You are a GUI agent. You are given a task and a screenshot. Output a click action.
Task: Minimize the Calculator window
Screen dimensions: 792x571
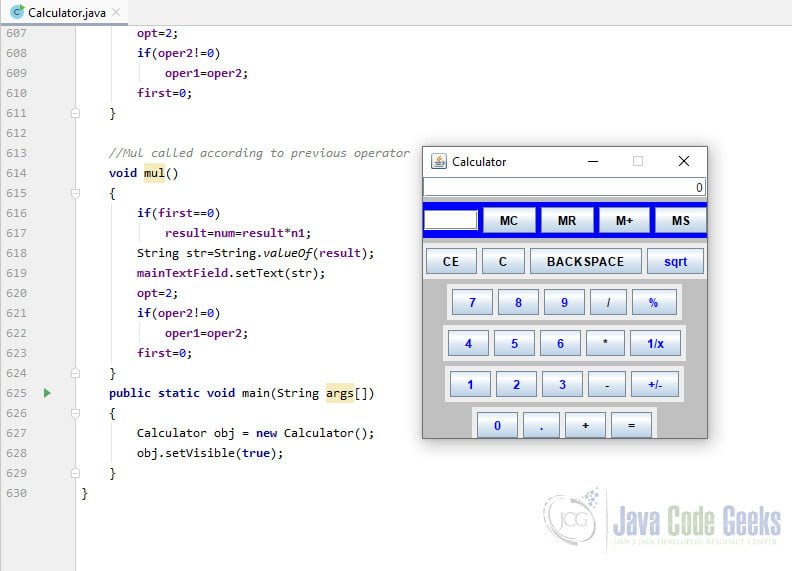coord(593,161)
